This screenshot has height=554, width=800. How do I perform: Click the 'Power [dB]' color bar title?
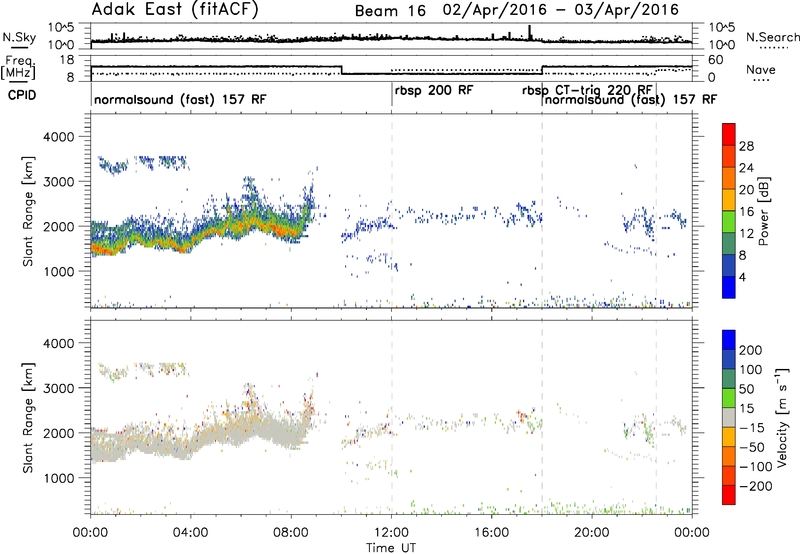(x=764, y=211)
